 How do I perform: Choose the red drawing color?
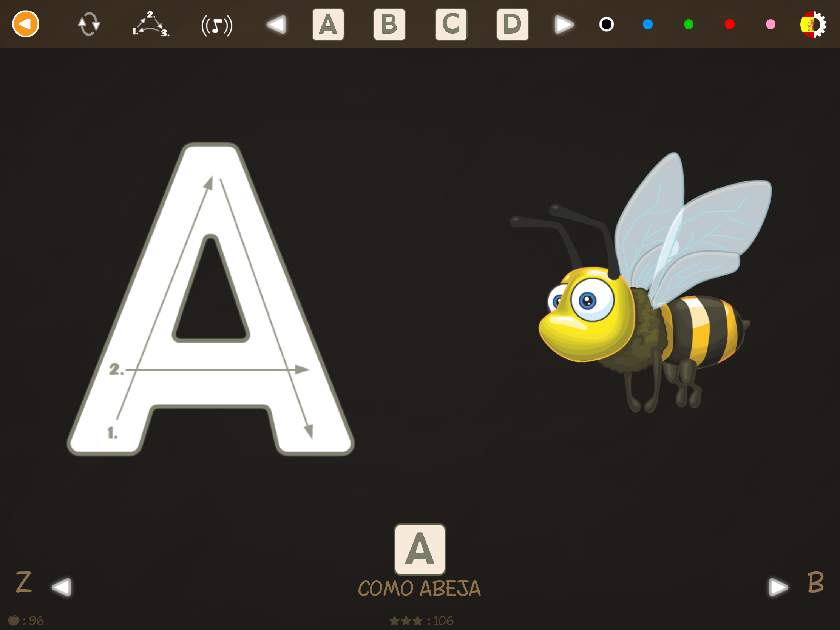[729, 24]
